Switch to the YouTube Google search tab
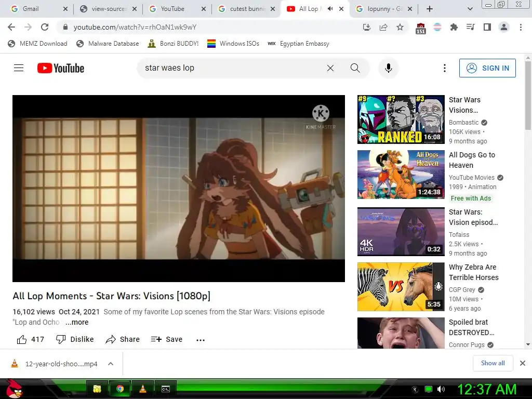Viewport: 532px width, 399px height. [172, 9]
